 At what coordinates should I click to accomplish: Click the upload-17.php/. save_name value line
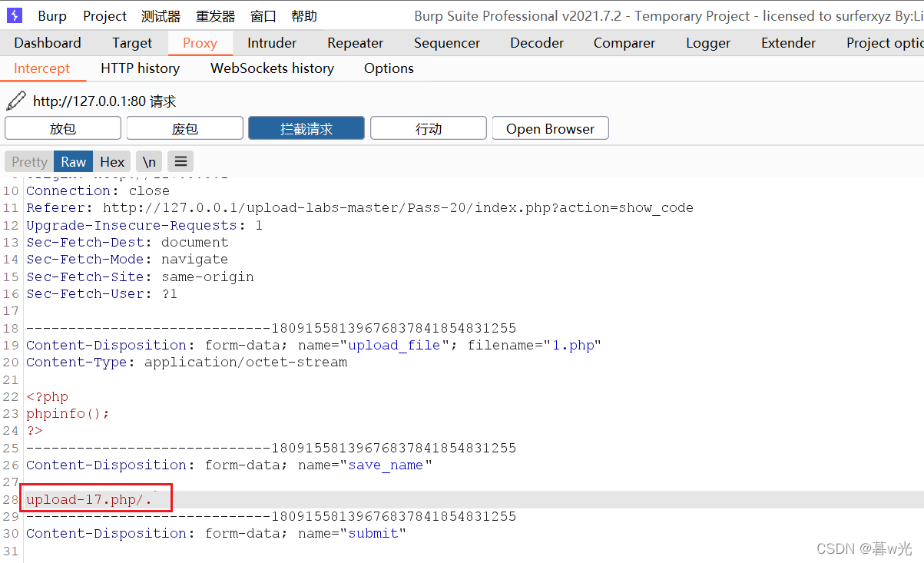click(89, 499)
